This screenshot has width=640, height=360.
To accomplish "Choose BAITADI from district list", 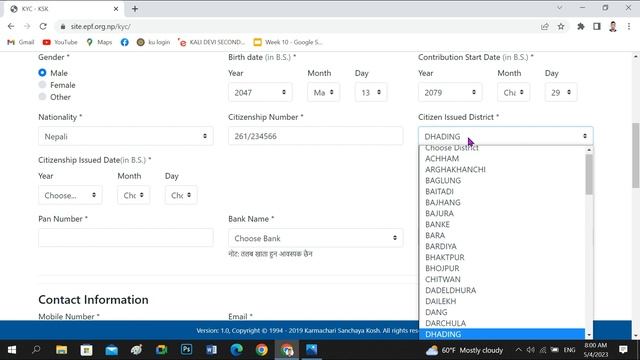I will pos(502,191).
